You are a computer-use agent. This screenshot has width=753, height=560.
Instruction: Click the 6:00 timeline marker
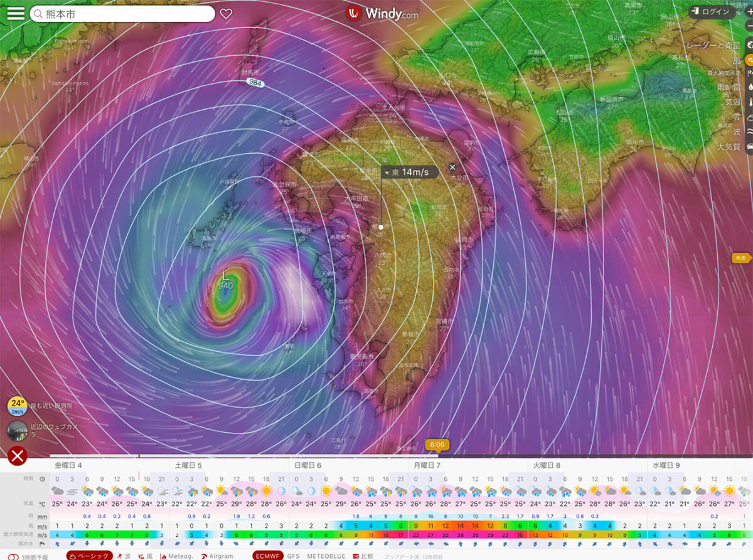click(x=437, y=445)
